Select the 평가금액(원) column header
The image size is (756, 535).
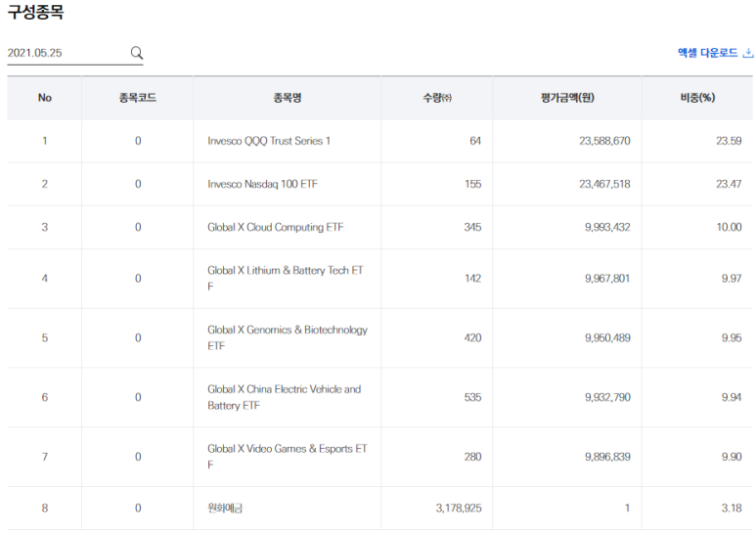567,98
